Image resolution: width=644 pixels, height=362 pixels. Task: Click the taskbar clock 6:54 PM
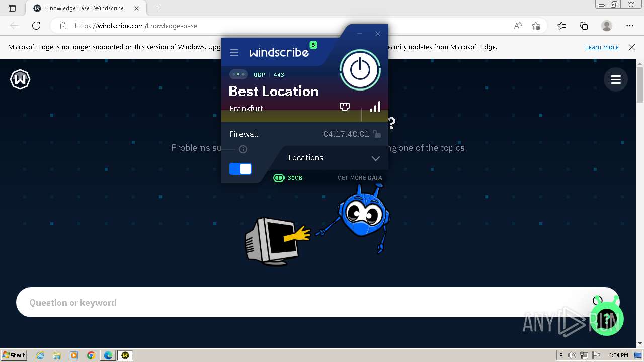click(x=618, y=355)
